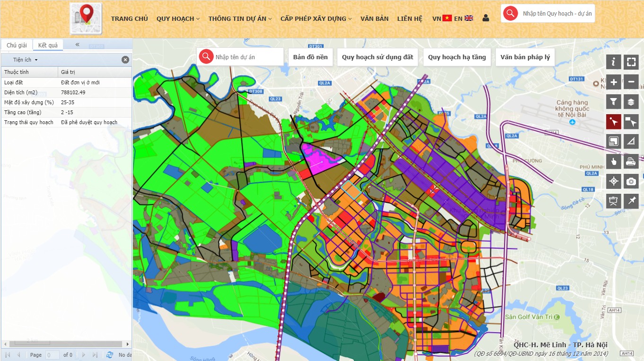Expand the THÔNG TIN DỰ ÁN menu
The image size is (644, 361).
click(x=240, y=18)
